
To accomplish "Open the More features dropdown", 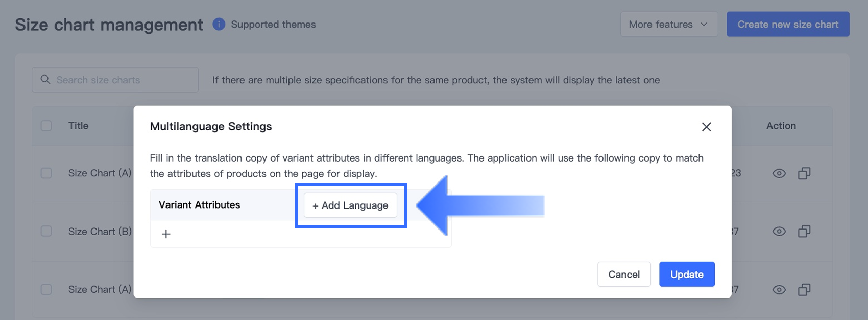I will click(668, 25).
